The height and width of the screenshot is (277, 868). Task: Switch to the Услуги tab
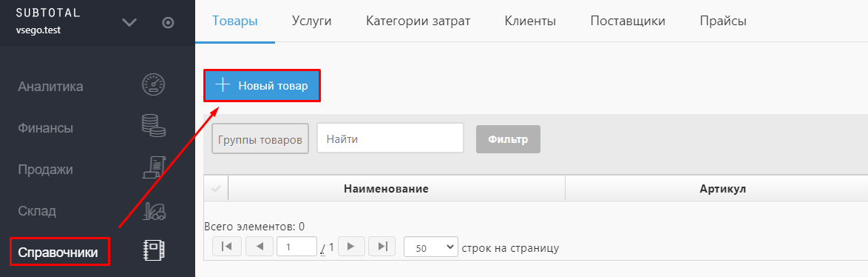312,21
